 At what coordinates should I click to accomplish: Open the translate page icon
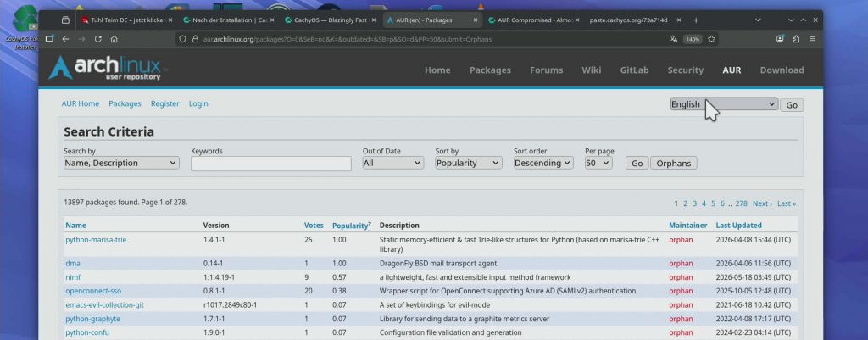(674, 39)
